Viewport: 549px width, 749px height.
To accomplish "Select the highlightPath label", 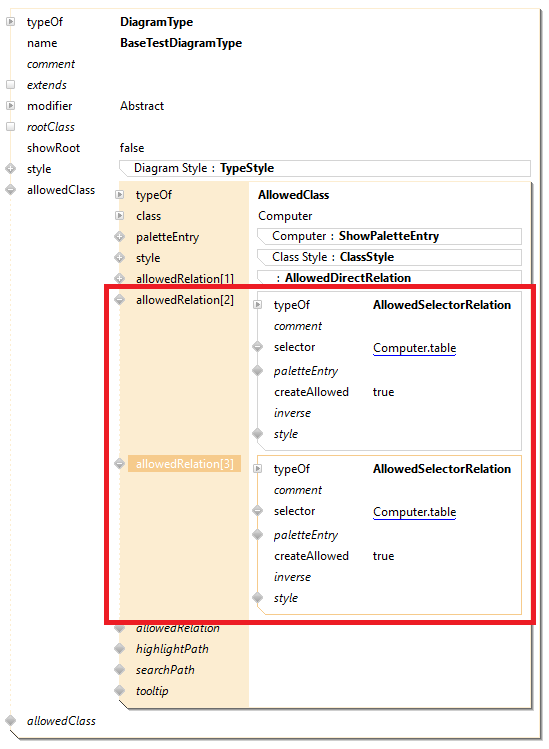I will (172, 649).
